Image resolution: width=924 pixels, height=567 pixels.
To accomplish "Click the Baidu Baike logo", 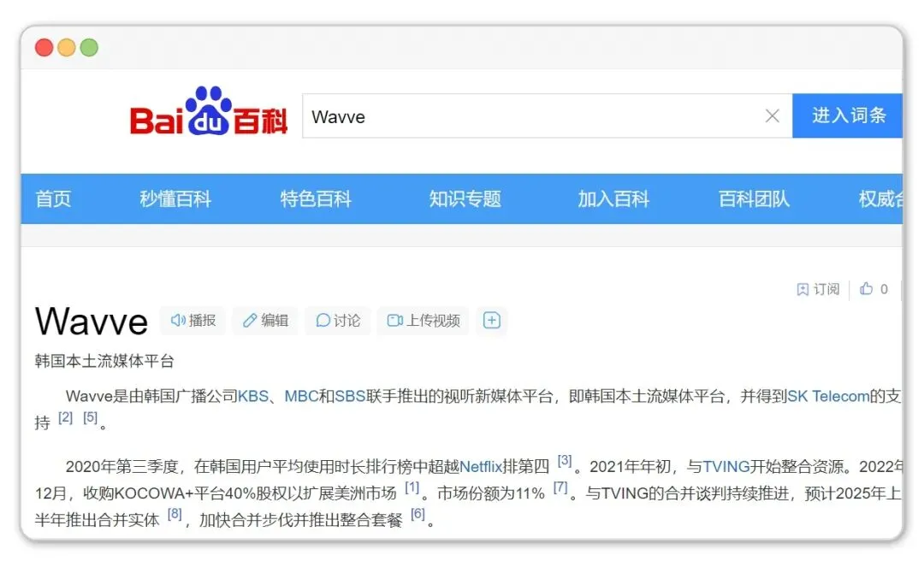I will [x=209, y=112].
